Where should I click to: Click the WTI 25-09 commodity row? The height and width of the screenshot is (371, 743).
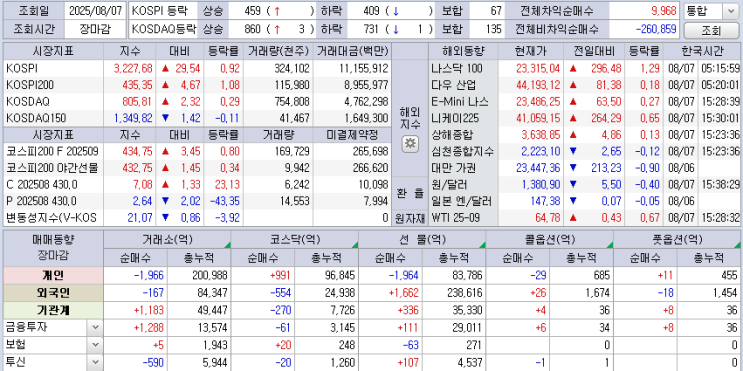[x=585, y=218]
